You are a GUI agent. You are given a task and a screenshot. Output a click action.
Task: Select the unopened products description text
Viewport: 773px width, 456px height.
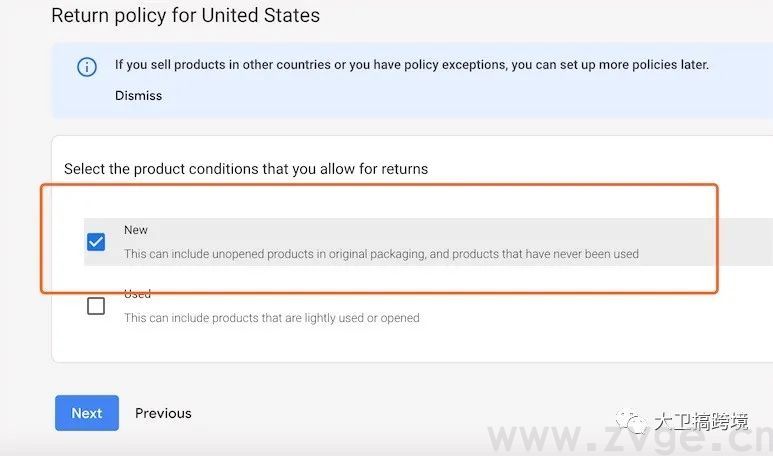point(380,254)
